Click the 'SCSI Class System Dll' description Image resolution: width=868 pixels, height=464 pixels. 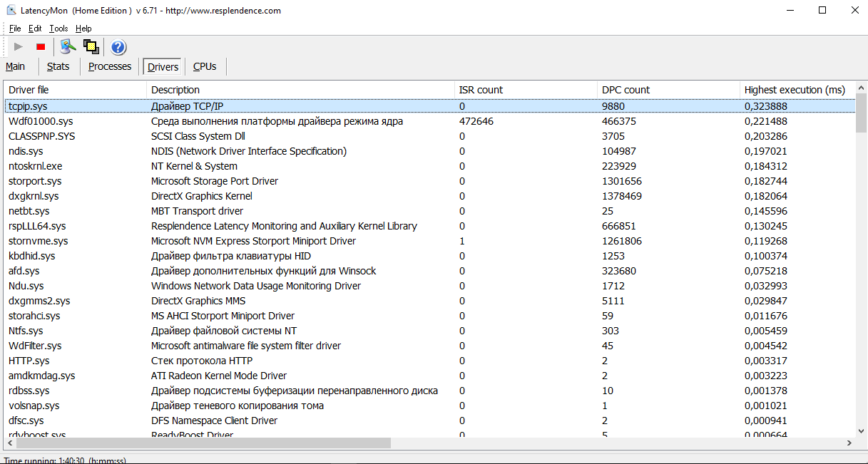(x=198, y=136)
